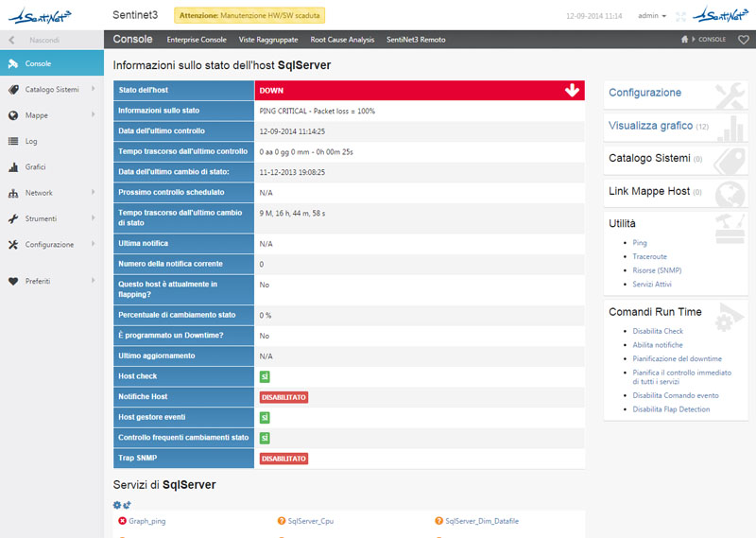Screen dimensions: 756x538
Task: Click the CONSOLE breadcrumb label
Action: click(713, 40)
